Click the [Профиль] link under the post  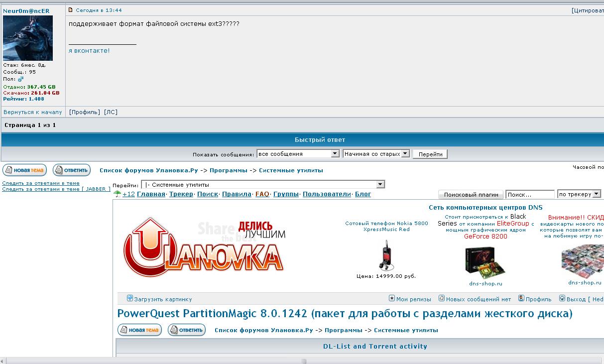tap(85, 112)
